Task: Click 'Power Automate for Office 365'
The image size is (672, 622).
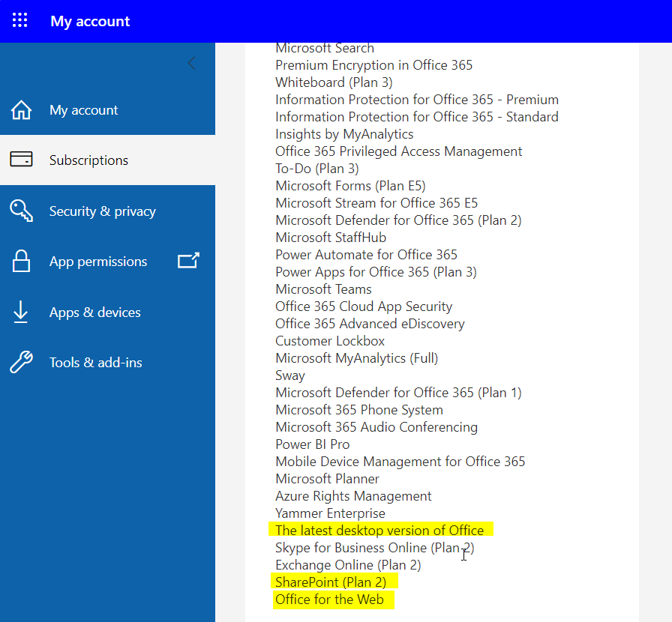Action: coord(367,255)
